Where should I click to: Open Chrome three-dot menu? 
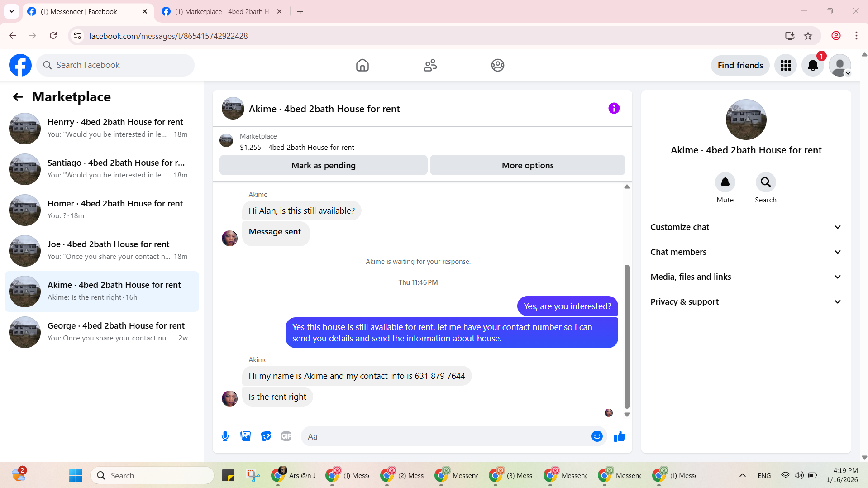(856, 36)
